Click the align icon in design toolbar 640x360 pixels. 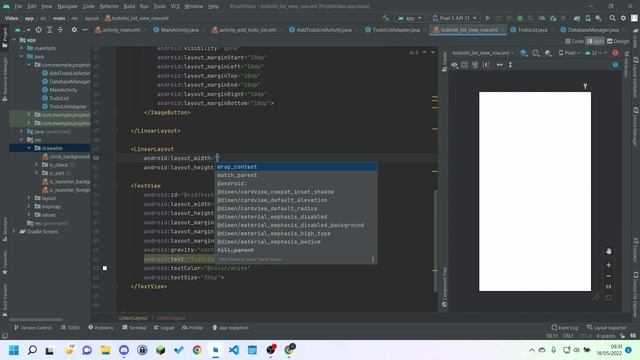tap(487, 65)
